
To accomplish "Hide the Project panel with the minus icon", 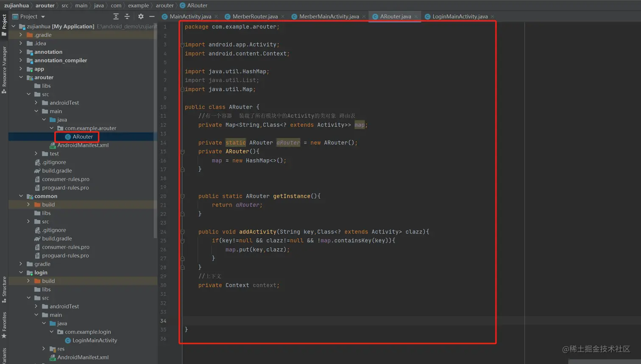I will (152, 17).
